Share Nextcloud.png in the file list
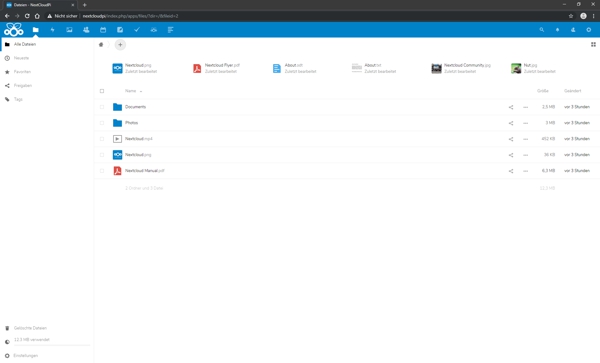 [x=511, y=155]
